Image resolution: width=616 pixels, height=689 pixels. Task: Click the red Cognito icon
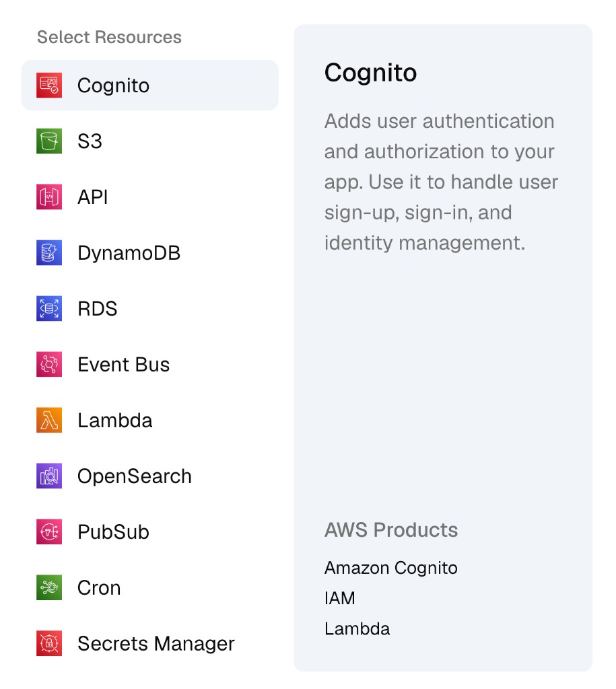tap(48, 85)
